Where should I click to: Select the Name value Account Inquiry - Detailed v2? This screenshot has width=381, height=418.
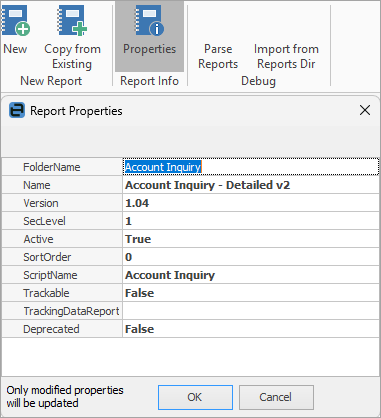coord(207,185)
